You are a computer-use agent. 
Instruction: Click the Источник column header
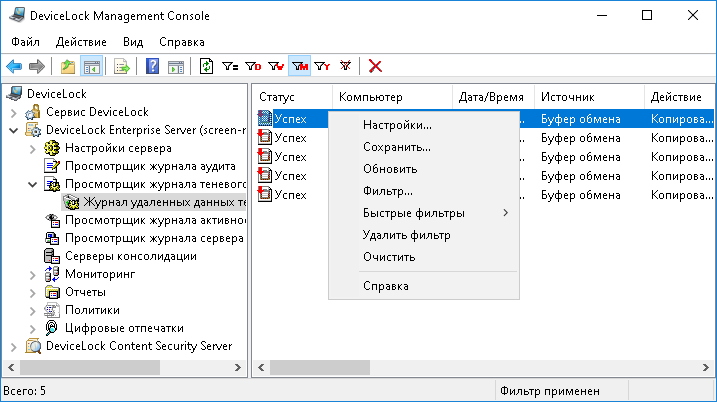click(x=568, y=97)
